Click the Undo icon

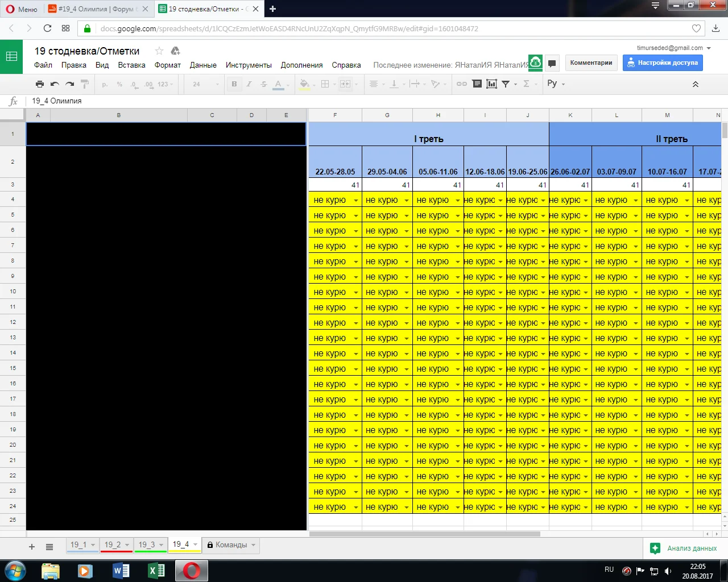[55, 84]
